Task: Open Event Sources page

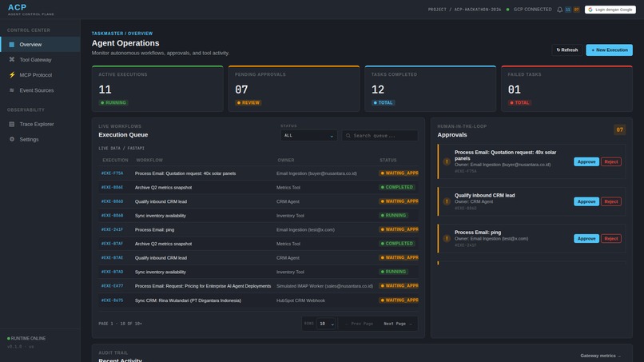Action: [x=40, y=90]
